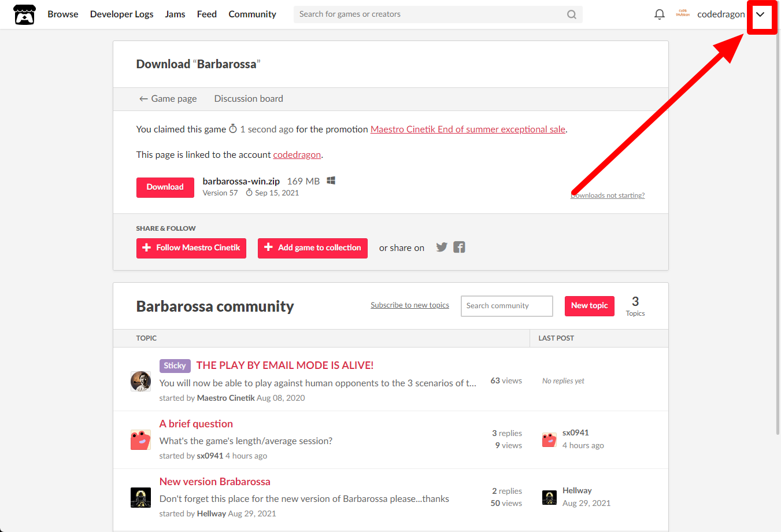781x532 pixels.
Task: Click Hellway avatar in last post column
Action: (x=549, y=497)
